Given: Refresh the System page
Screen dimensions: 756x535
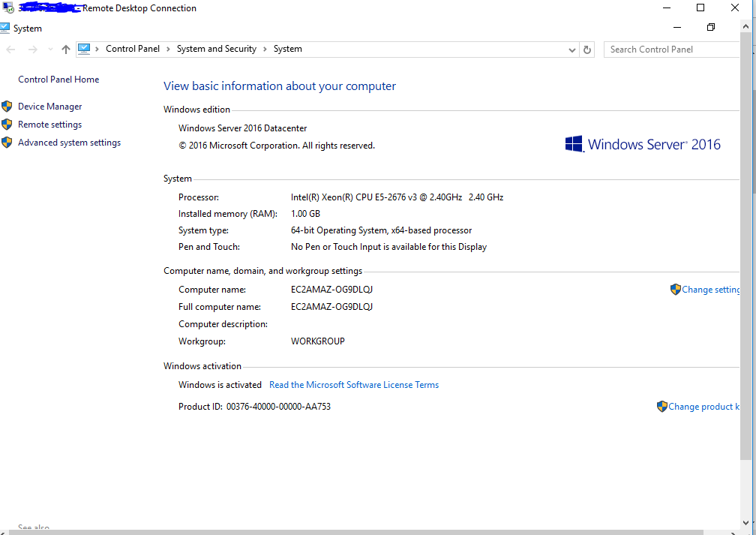Looking at the screenshot, I should [587, 50].
